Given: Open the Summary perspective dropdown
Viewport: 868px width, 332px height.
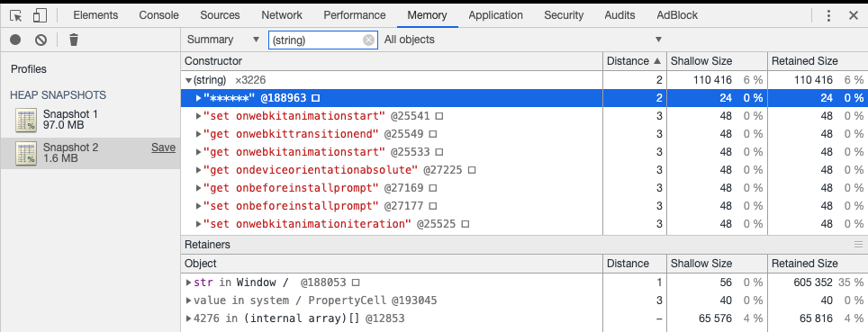Looking at the screenshot, I should (223, 40).
